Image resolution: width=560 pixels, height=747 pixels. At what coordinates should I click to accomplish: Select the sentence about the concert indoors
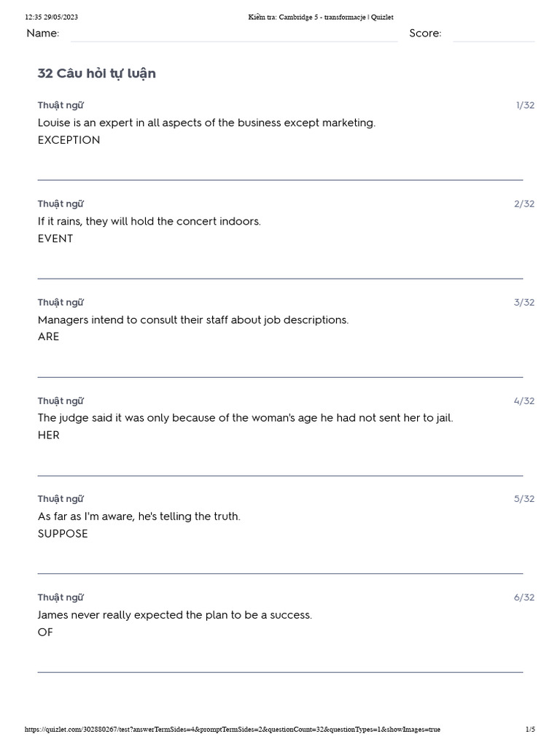coord(149,221)
